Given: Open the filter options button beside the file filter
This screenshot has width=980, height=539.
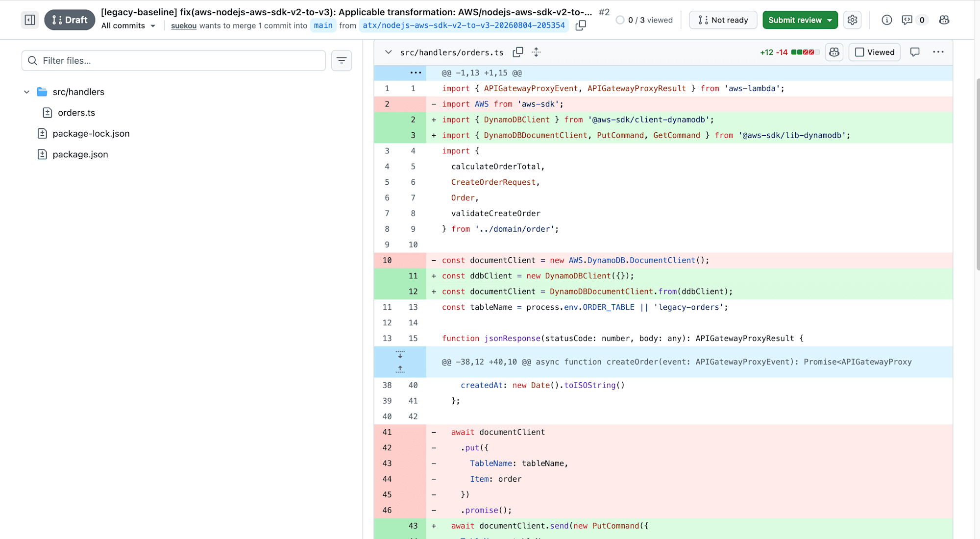Looking at the screenshot, I should (342, 61).
